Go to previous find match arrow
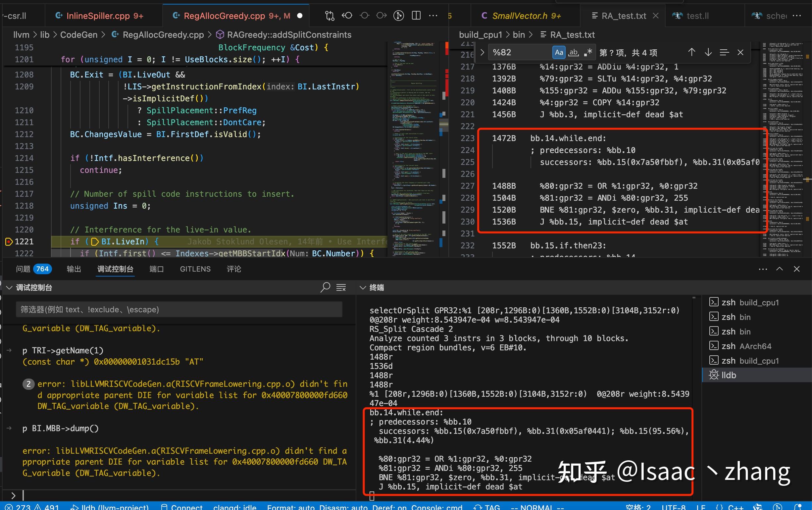This screenshot has height=510, width=812. 691,52
